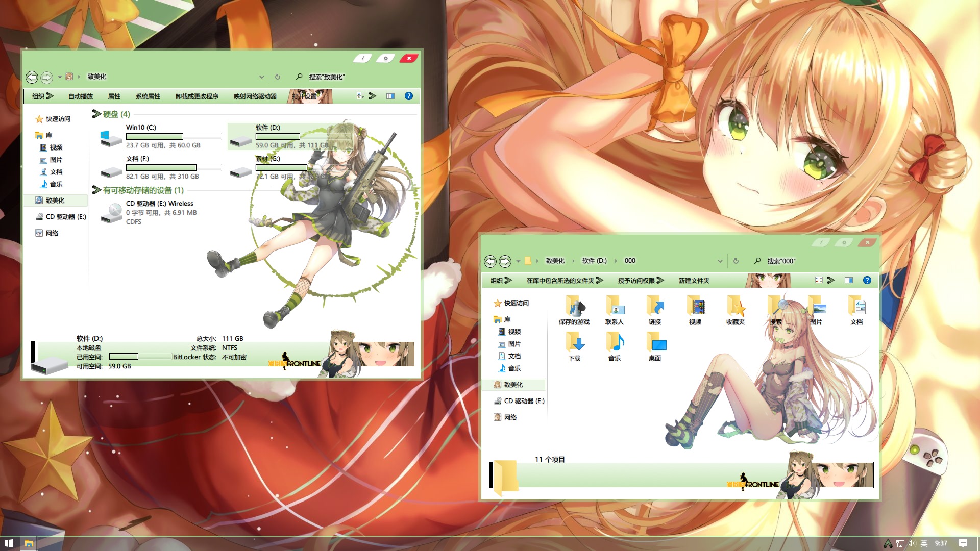The width and height of the screenshot is (980, 551).
Task: Open 搜索 folder
Action: coord(776,310)
